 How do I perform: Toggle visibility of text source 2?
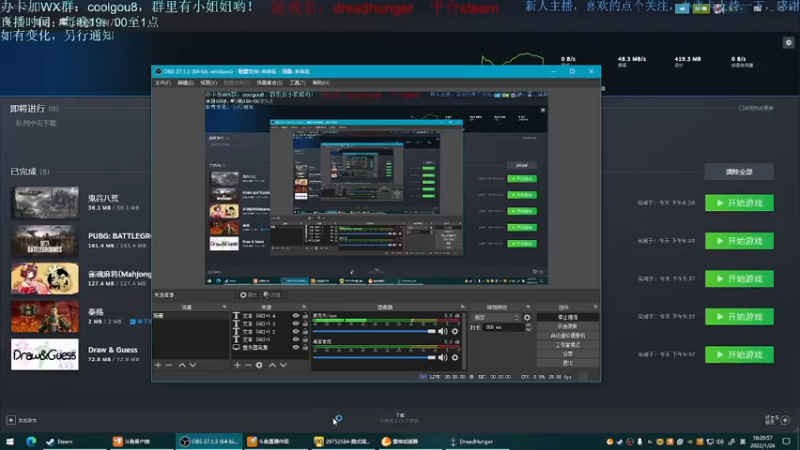[295, 332]
